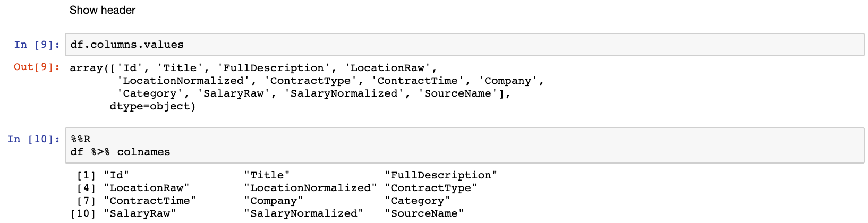Click 'FullDescription' in array output
Image resolution: width=868 pixels, height=223 pixels.
click(274, 68)
